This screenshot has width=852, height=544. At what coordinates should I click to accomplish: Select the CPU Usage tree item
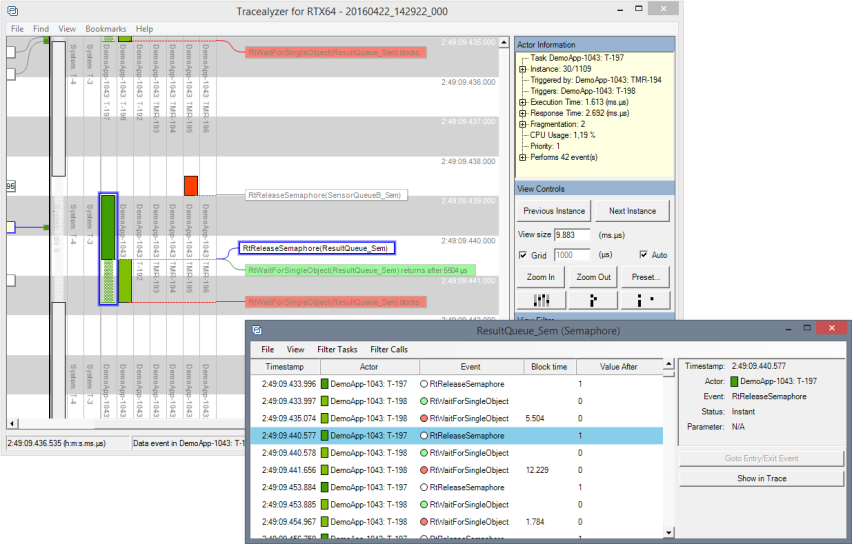pos(562,135)
